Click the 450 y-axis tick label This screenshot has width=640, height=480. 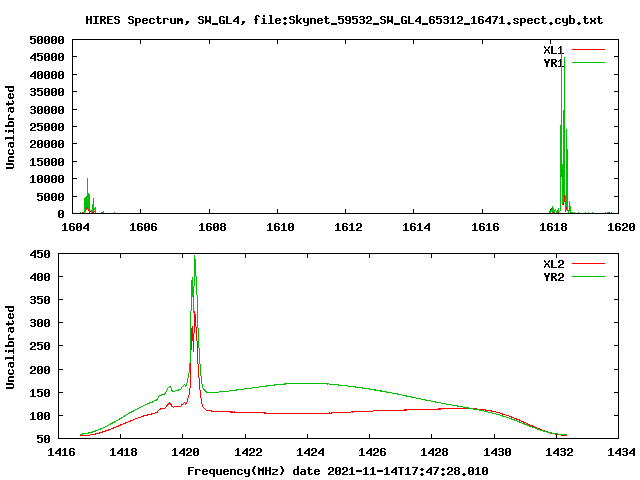tap(40, 254)
